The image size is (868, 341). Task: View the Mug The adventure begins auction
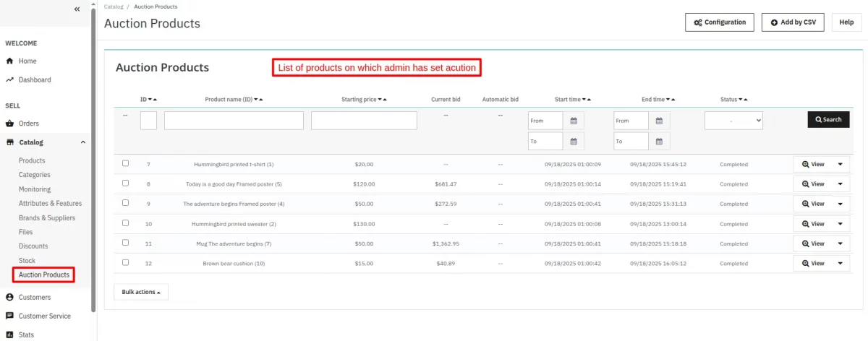[813, 243]
